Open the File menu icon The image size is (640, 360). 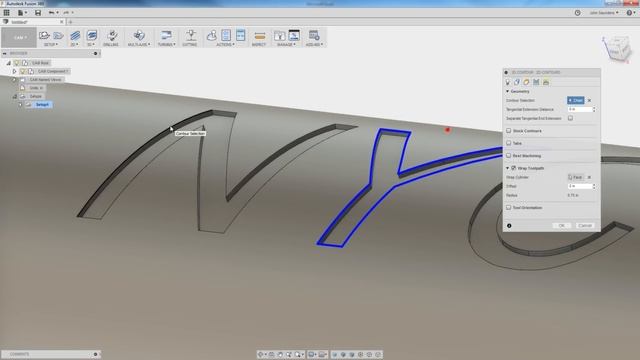[x=21, y=13]
